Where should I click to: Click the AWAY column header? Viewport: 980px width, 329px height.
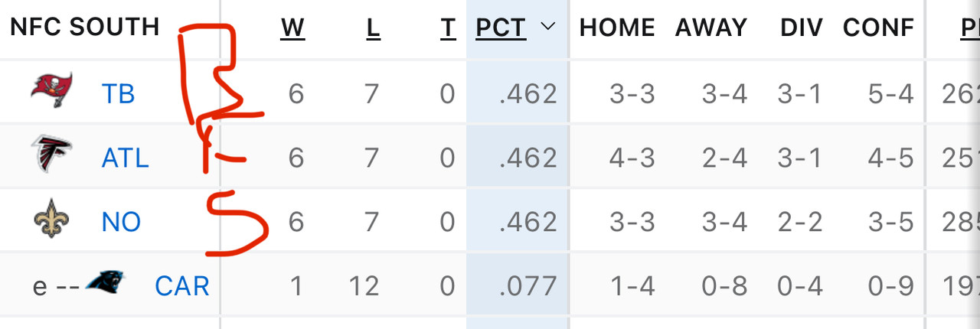coord(711,28)
